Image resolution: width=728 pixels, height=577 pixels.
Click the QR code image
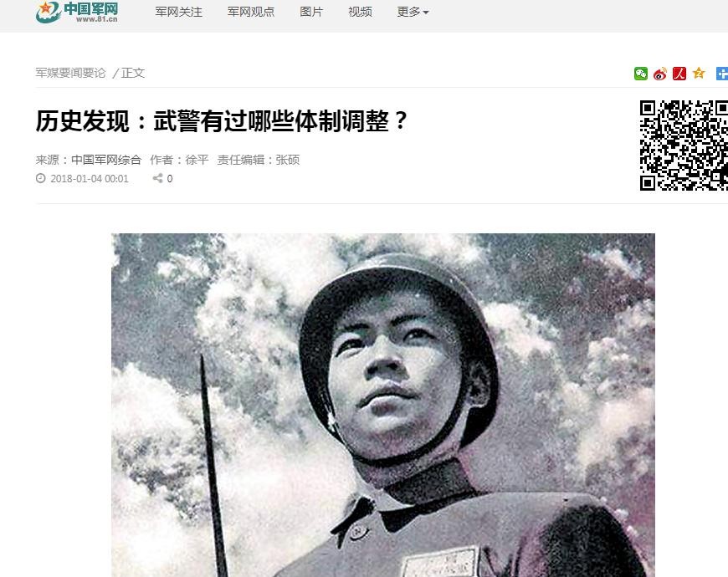point(684,146)
